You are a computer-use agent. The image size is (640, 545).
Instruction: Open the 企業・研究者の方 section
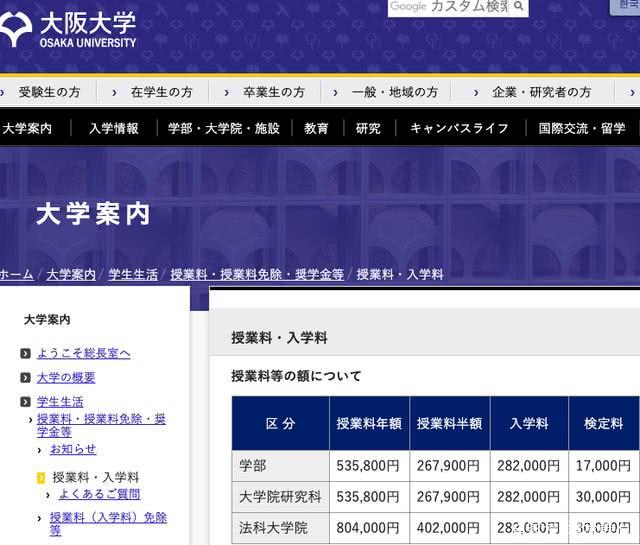pos(542,92)
